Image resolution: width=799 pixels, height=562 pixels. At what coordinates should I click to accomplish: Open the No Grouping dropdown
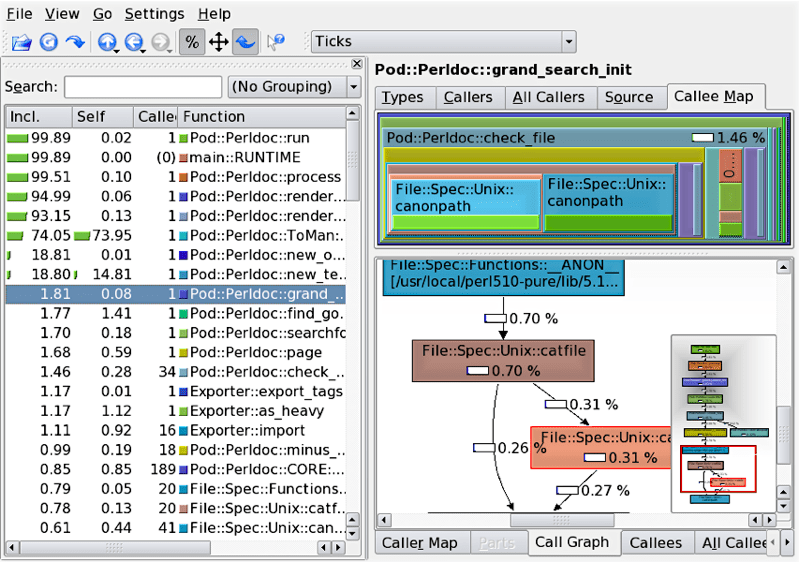(x=294, y=87)
